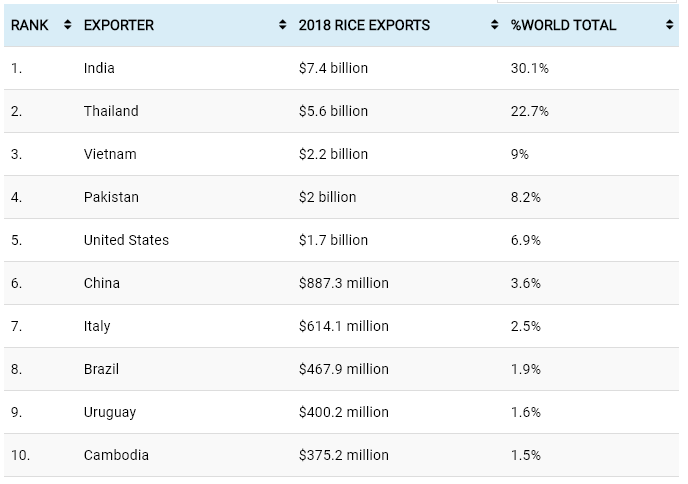Select the United States cell

126,240
